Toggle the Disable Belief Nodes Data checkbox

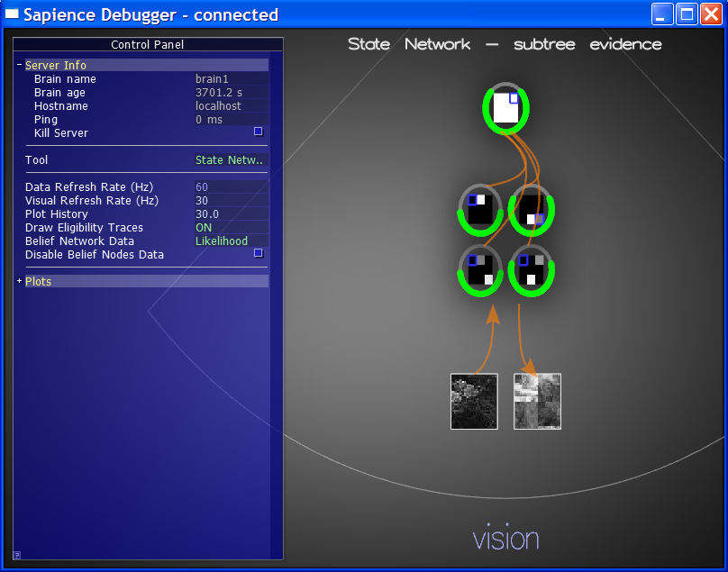click(258, 253)
